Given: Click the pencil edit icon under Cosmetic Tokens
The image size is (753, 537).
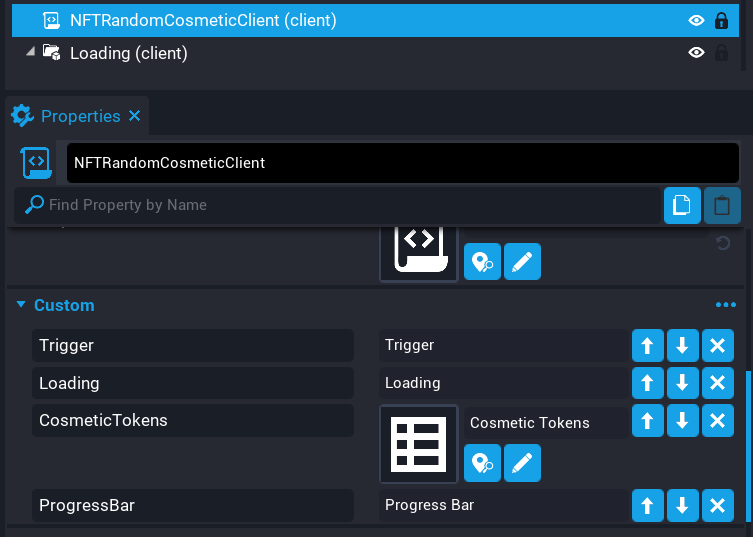Looking at the screenshot, I should point(522,463).
